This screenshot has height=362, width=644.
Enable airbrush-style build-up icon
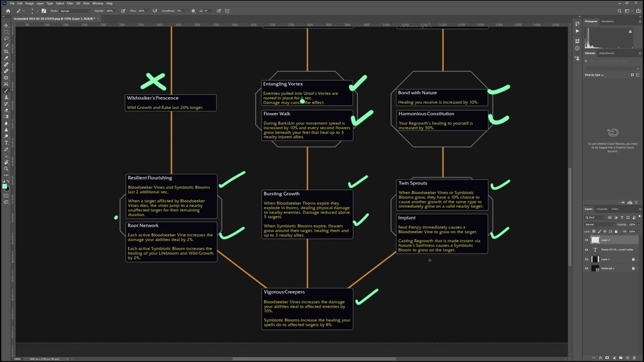(155, 11)
